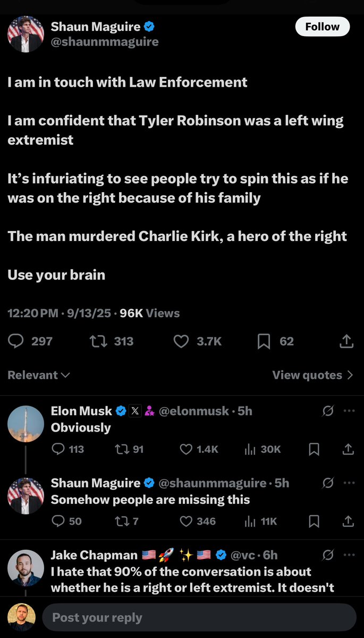Open more options on Jake Chapman's reply

click(x=349, y=555)
